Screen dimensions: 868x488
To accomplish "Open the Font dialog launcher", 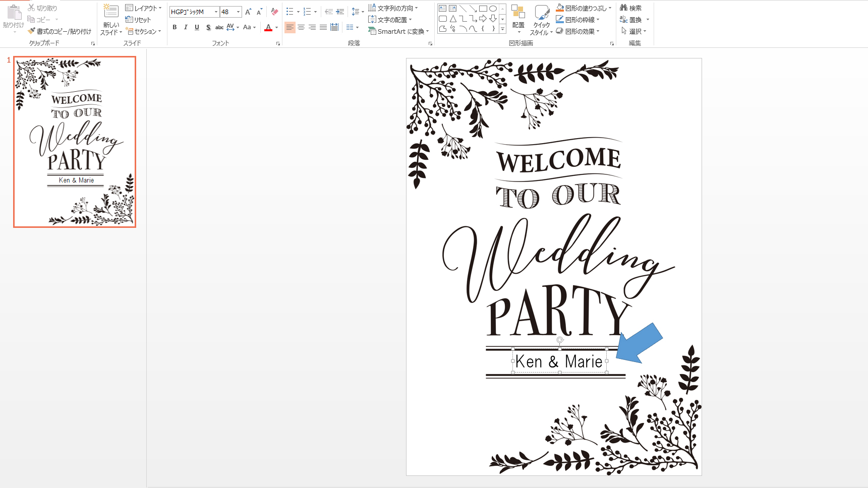I will point(278,44).
